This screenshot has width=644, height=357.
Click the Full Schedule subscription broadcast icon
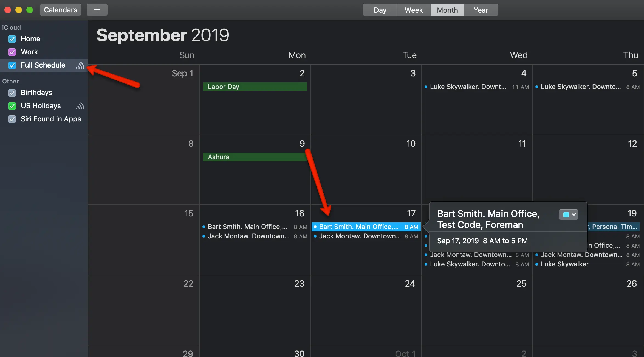pyautogui.click(x=80, y=65)
